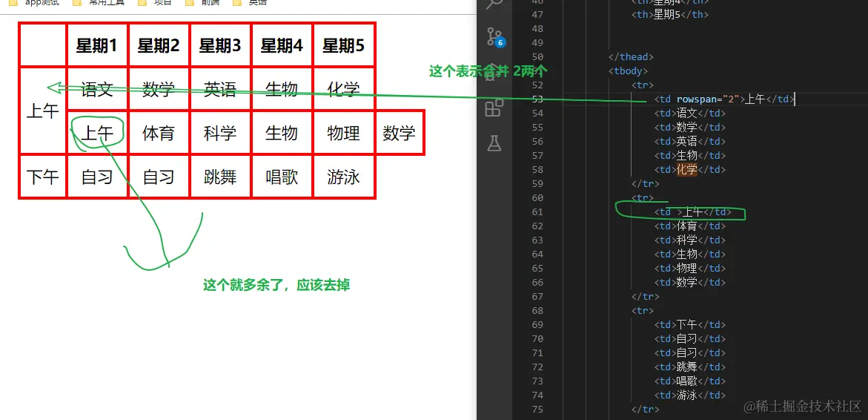The image size is (868, 420).
Task: Select the 唱歌 table cell
Action: [x=282, y=177]
